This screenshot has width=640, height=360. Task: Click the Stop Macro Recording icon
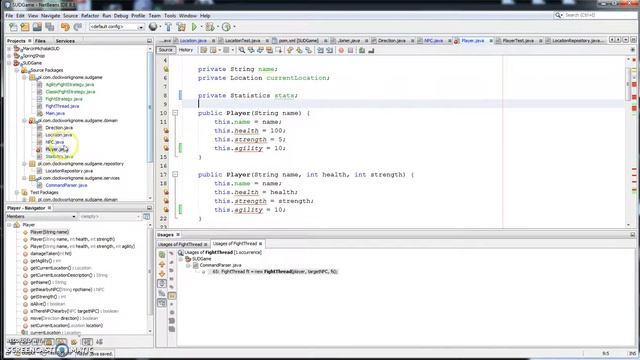(x=350, y=50)
